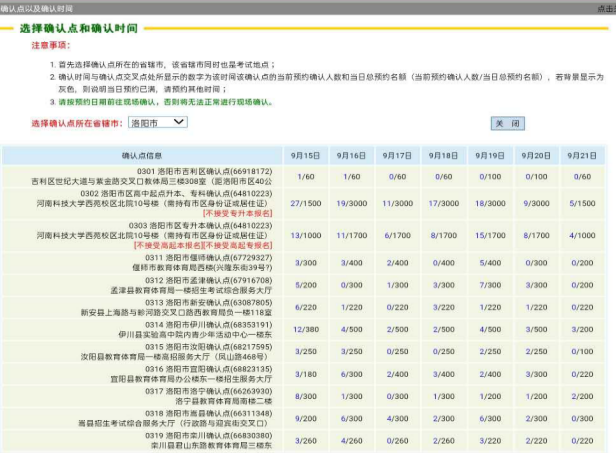Select 13/1000 slot for 0303 专升本
The height and width of the screenshot is (453, 616).
coord(305,235)
